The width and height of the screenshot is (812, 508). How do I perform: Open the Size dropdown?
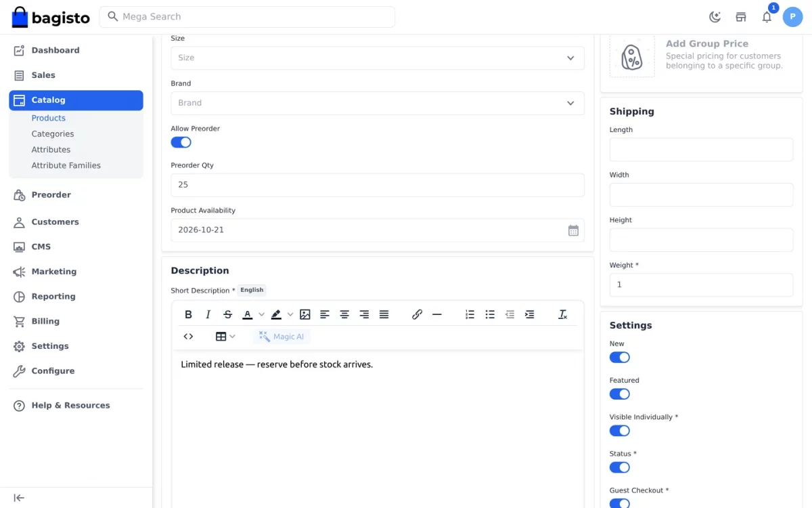(378, 58)
